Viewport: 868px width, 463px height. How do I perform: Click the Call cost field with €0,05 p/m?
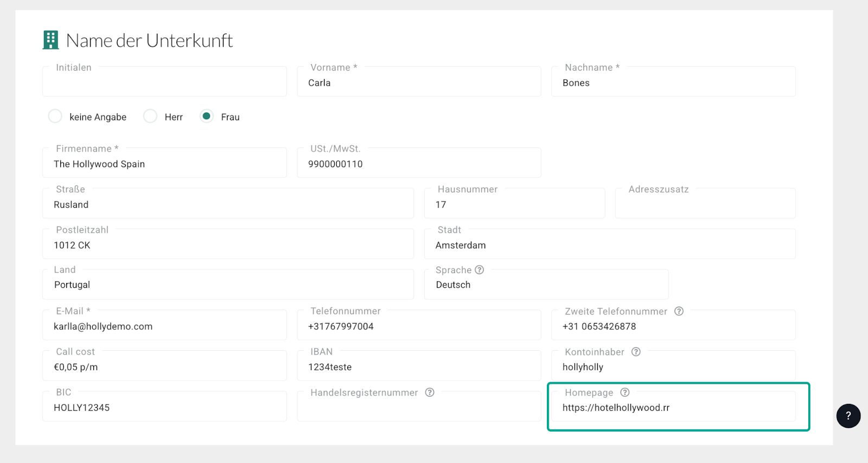164,365
